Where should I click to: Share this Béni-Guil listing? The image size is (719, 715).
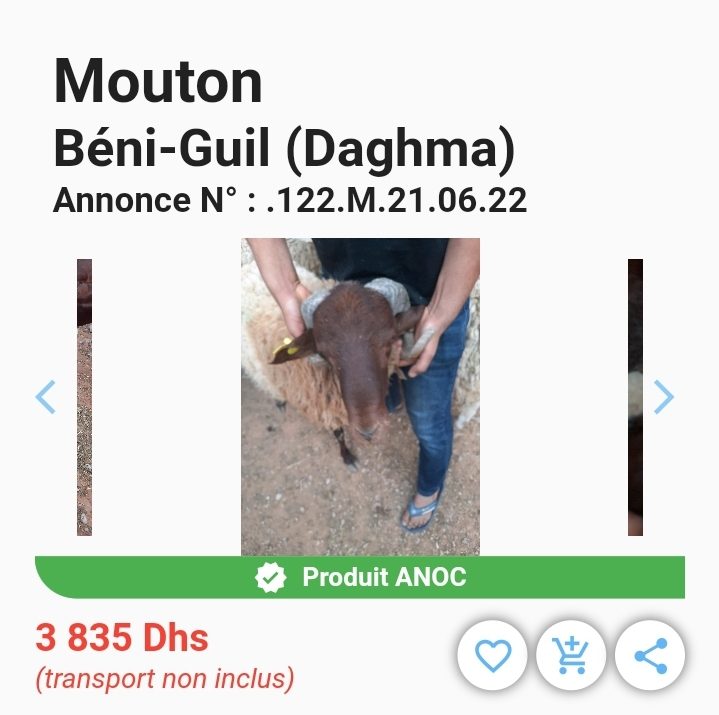pyautogui.click(x=650, y=655)
